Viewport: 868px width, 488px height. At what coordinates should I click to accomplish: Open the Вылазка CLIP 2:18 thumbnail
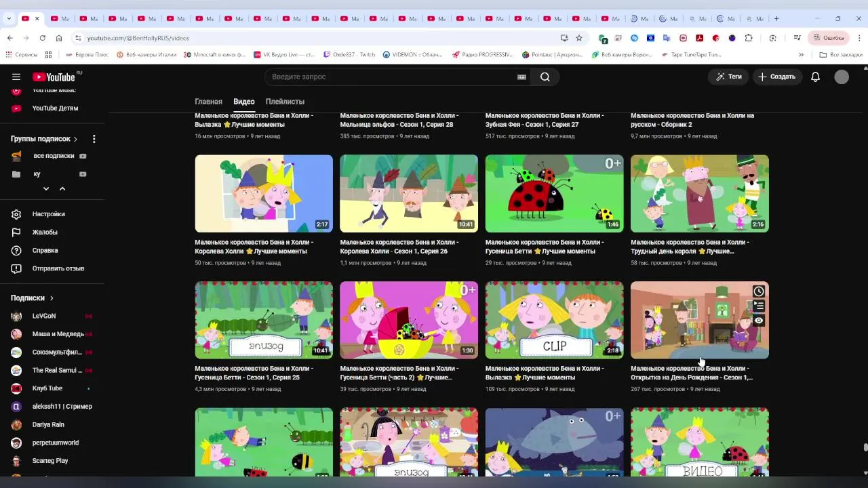(554, 320)
